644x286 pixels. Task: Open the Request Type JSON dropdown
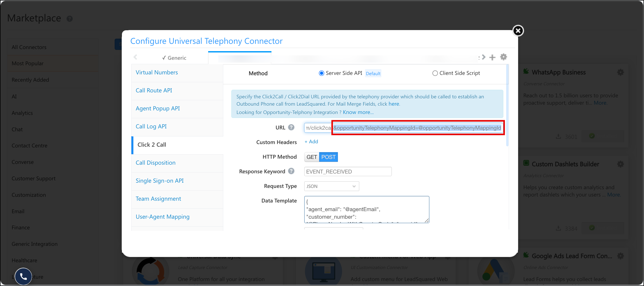(x=331, y=186)
